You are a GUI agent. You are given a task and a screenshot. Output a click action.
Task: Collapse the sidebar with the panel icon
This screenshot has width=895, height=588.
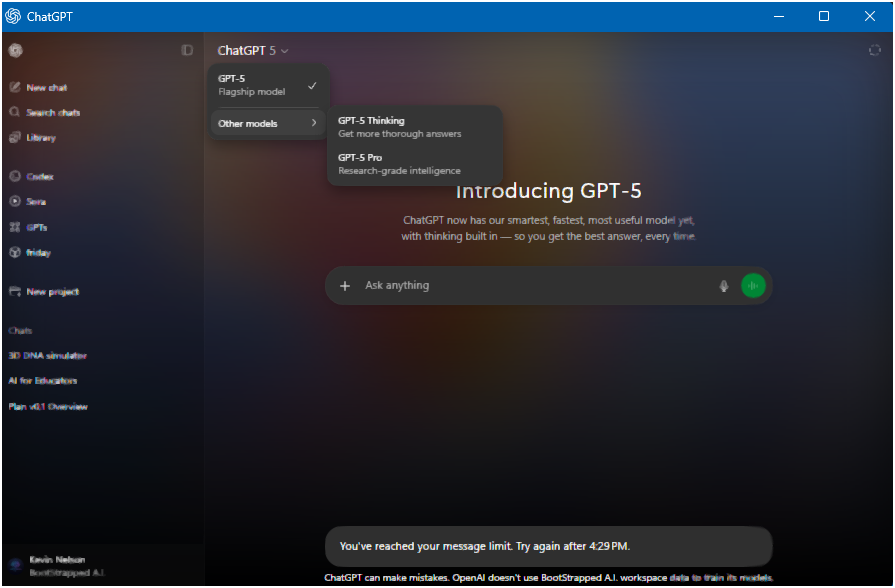(x=187, y=50)
